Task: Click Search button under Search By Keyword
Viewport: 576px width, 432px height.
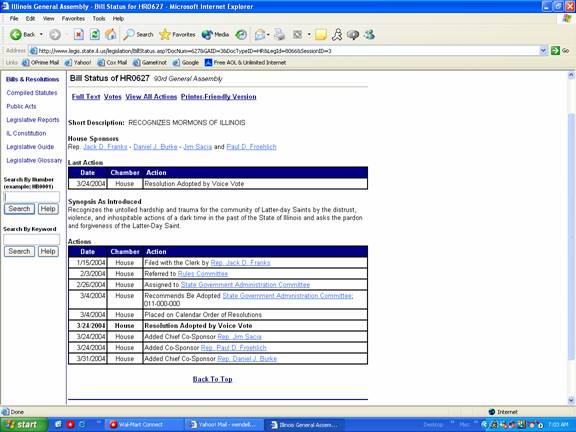Action: pyautogui.click(x=19, y=251)
